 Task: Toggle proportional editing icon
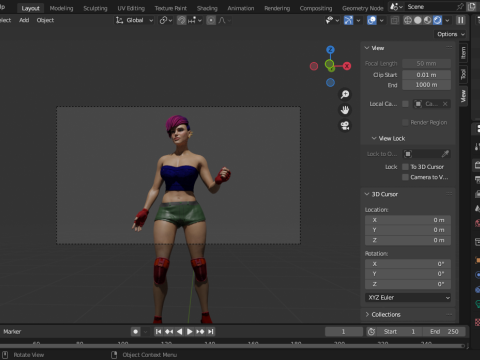pyautogui.click(x=211, y=20)
